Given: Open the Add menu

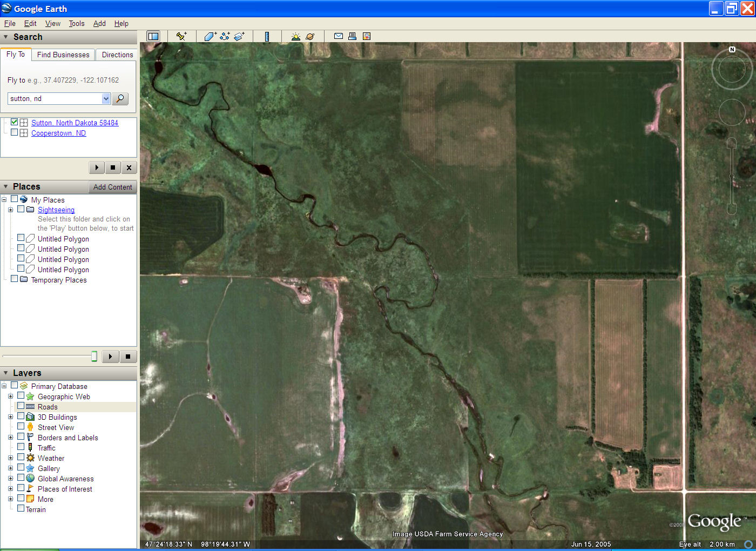Looking at the screenshot, I should click(x=99, y=23).
